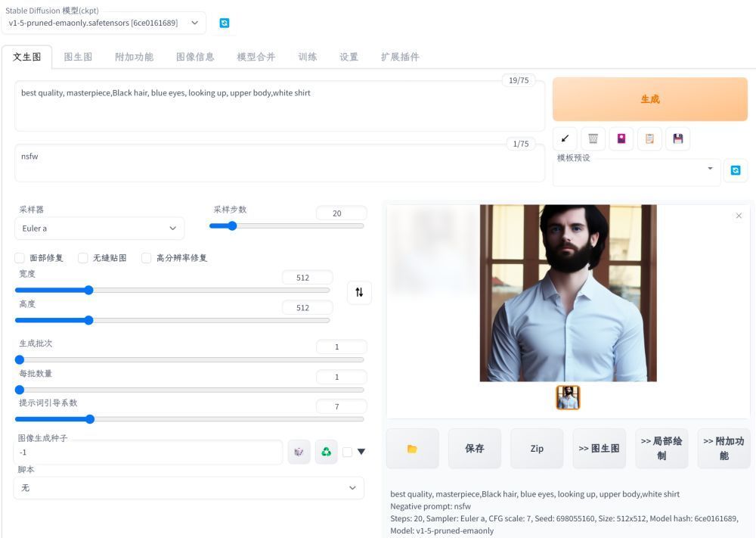The image size is (756, 538).
Task: Open the 模型合并 tab
Action: pos(256,57)
